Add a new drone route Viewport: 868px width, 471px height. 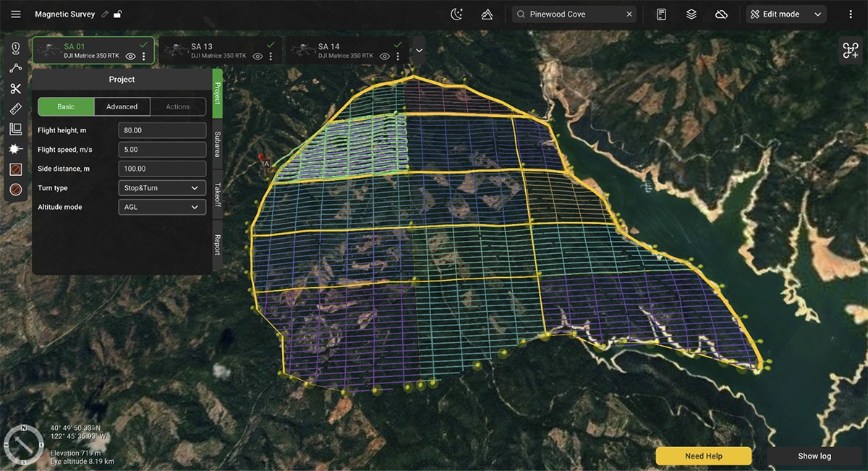click(851, 51)
